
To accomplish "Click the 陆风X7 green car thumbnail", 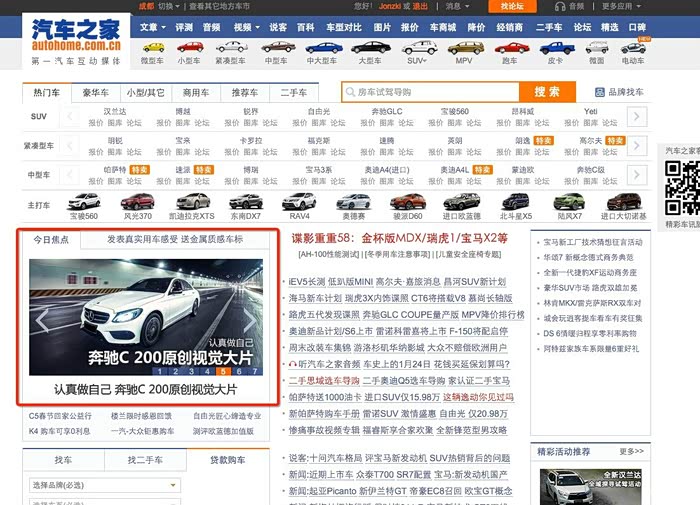I will (x=569, y=201).
